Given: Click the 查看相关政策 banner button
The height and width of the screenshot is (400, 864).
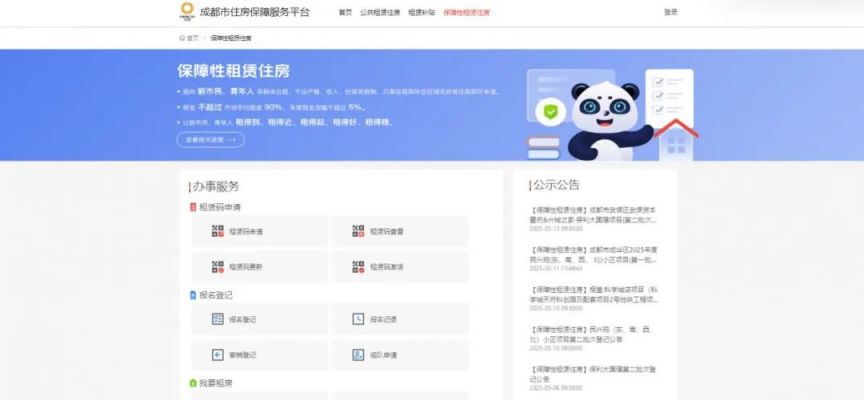Looking at the screenshot, I should pyautogui.click(x=210, y=140).
